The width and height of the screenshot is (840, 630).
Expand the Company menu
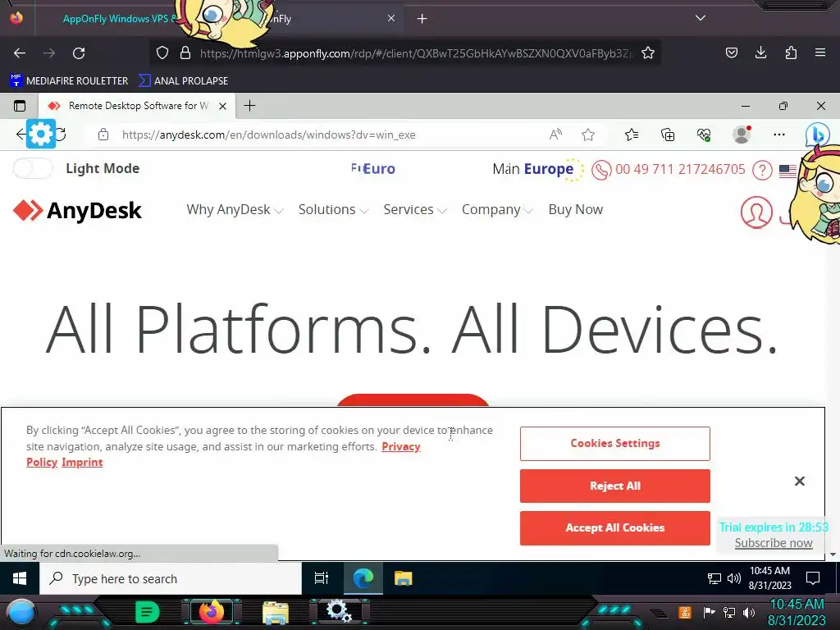496,210
